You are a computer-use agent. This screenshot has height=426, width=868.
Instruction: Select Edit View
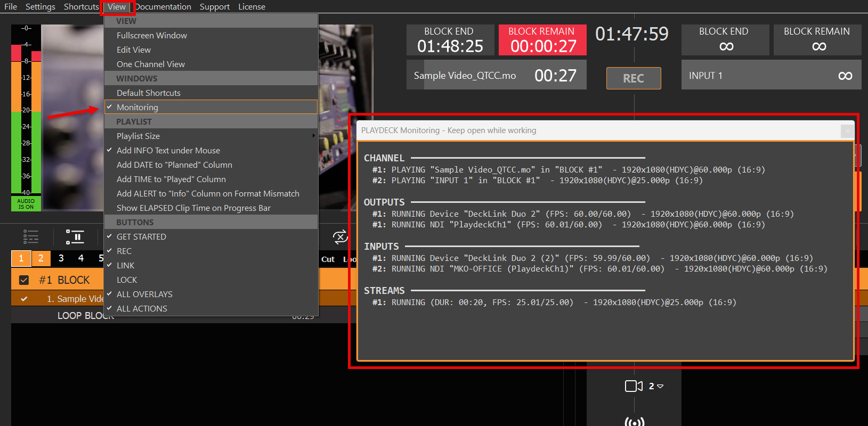tap(211, 50)
